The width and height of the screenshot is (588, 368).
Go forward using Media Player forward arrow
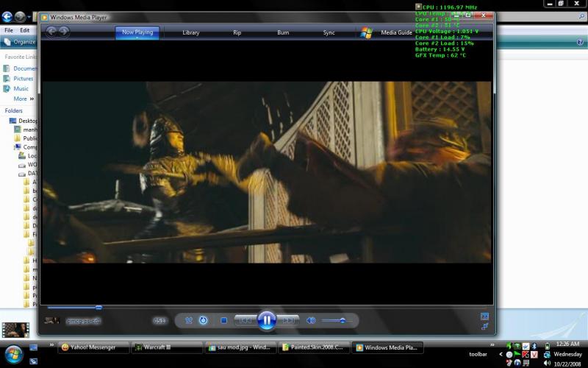[64, 32]
